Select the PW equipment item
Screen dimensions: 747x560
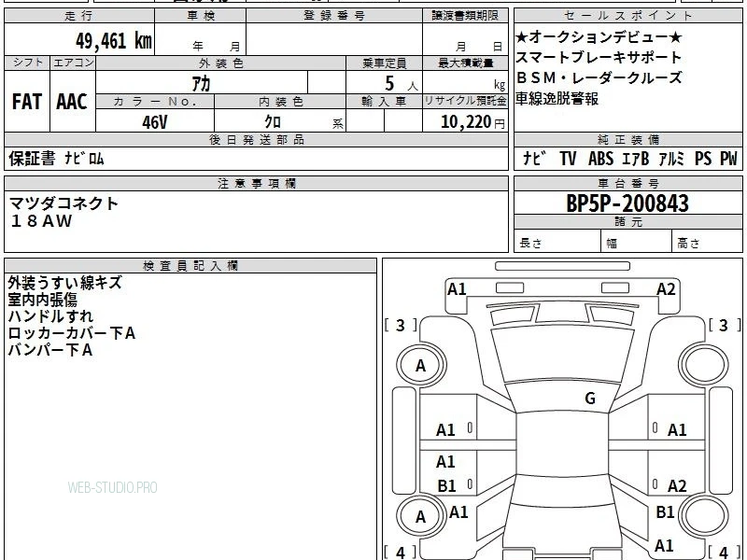pyautogui.click(x=728, y=159)
